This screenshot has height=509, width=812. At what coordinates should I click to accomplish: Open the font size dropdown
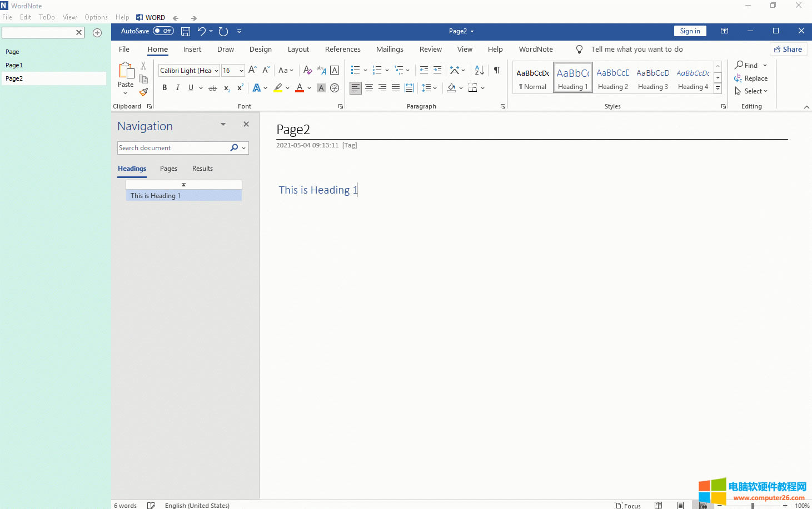[241, 71]
